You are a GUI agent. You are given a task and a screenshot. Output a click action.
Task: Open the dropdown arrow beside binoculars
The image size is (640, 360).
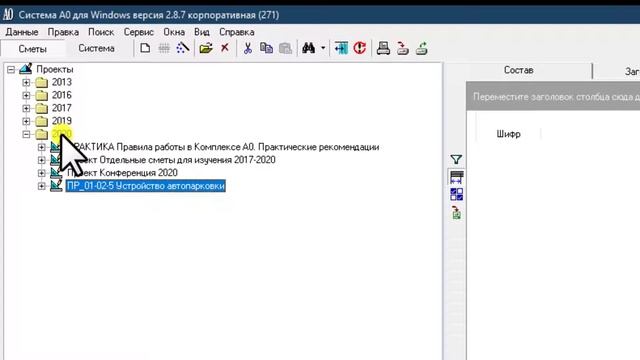click(x=323, y=48)
